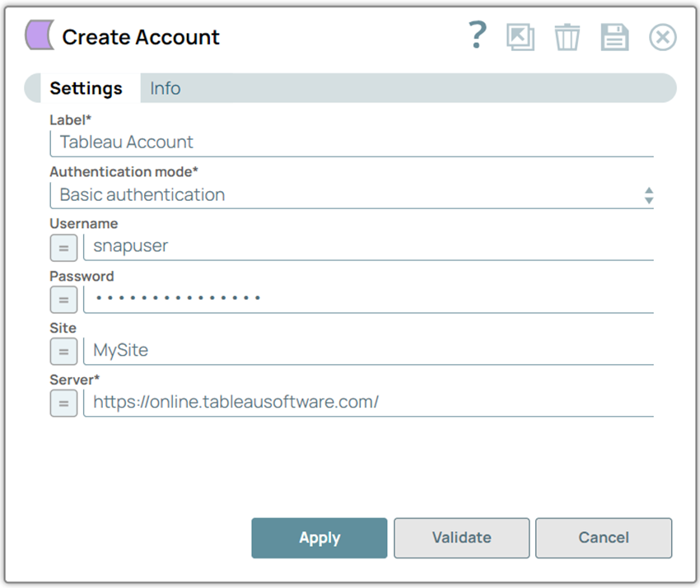Open the help documentation
Image resolution: width=700 pixels, height=588 pixels.
point(478,36)
